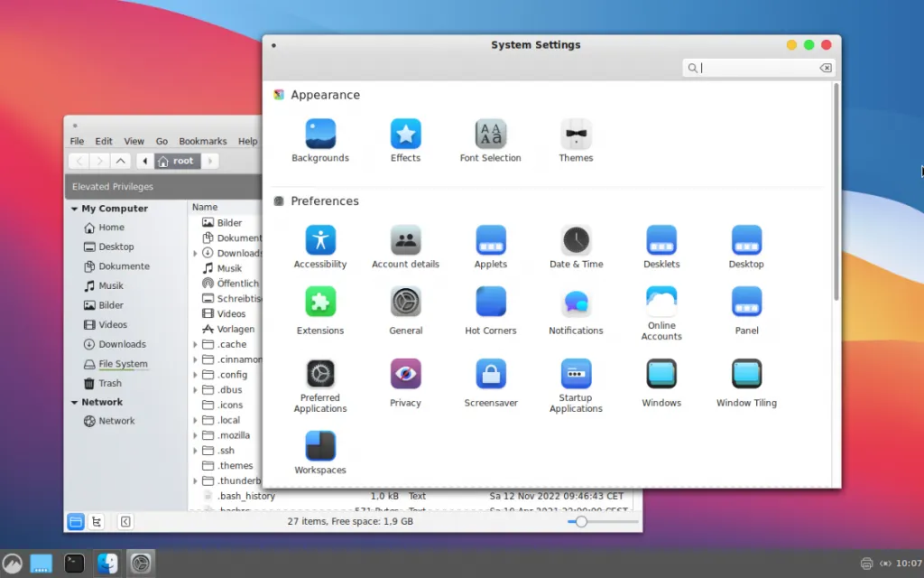This screenshot has width=924, height=578.
Task: Switch sidebar to tree view
Action: pyautogui.click(x=97, y=521)
